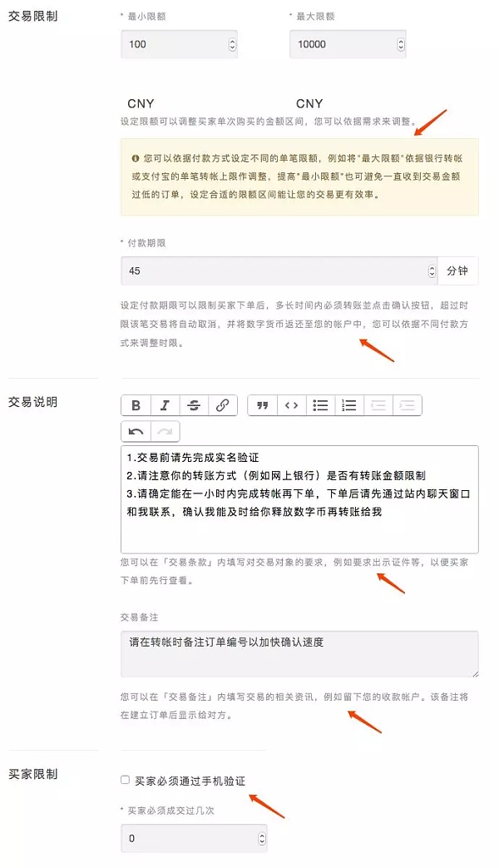This screenshot has height=868, width=499.
Task: Create a numbered list
Action: pos(349,405)
